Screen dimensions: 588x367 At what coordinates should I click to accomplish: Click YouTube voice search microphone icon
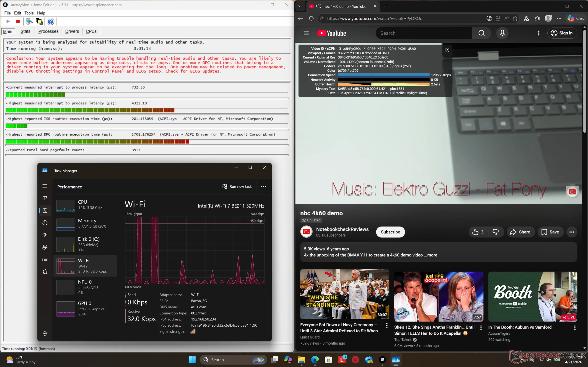(502, 33)
